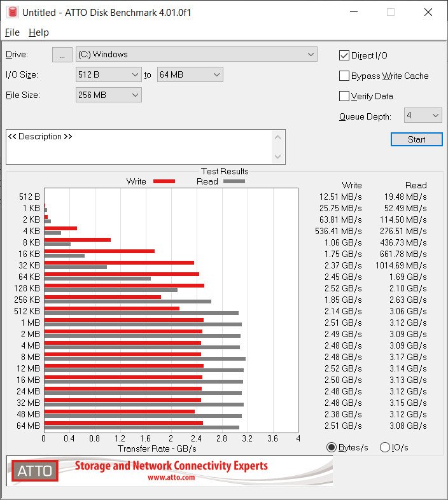The height and width of the screenshot is (500, 448).
Task: Open the File menu
Action: pos(13,32)
